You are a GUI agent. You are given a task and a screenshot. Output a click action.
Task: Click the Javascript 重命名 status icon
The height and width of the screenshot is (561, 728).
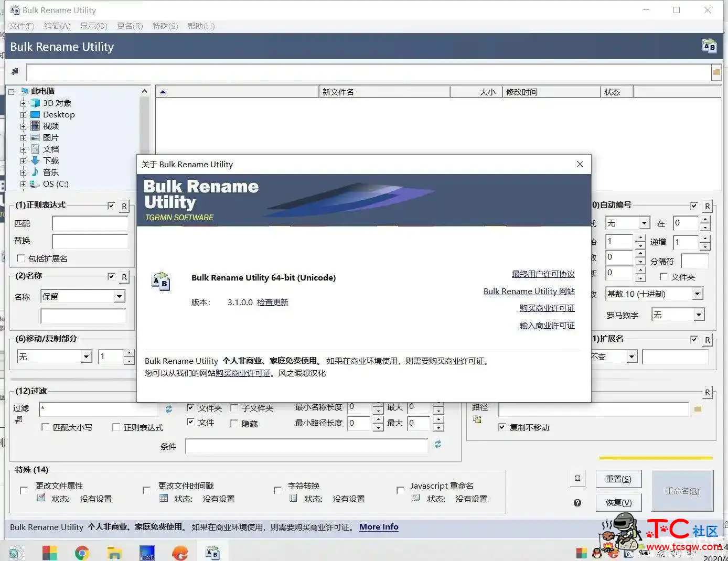point(416,498)
